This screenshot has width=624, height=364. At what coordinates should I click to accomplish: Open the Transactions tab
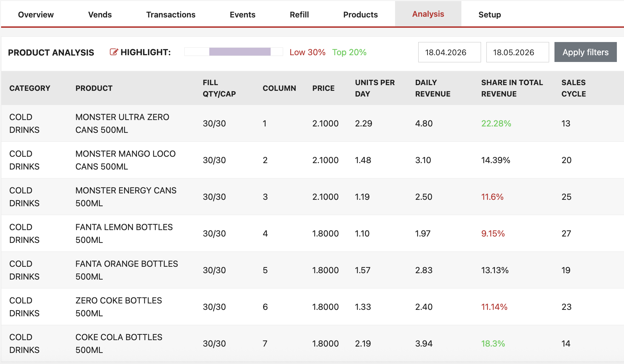pos(171,15)
